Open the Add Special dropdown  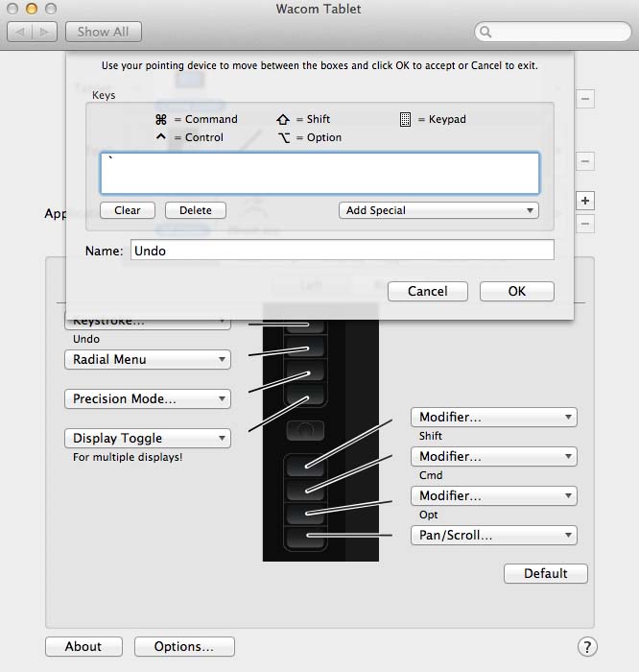pyautogui.click(x=438, y=210)
